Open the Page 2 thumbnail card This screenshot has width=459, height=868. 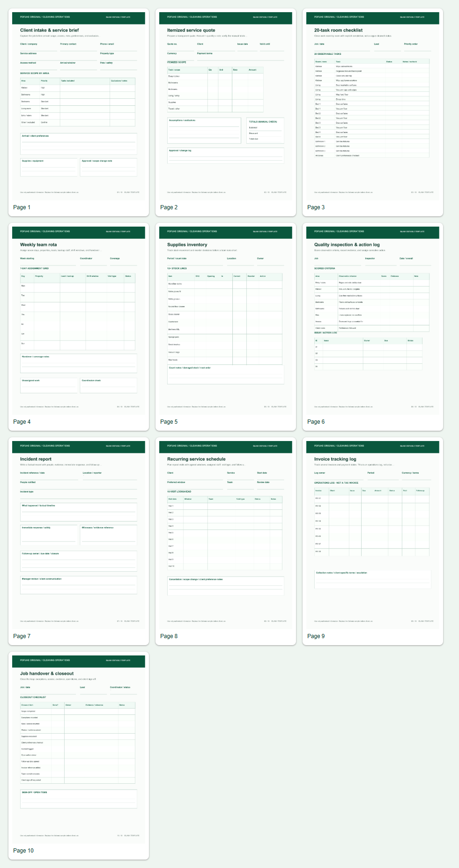point(226,112)
